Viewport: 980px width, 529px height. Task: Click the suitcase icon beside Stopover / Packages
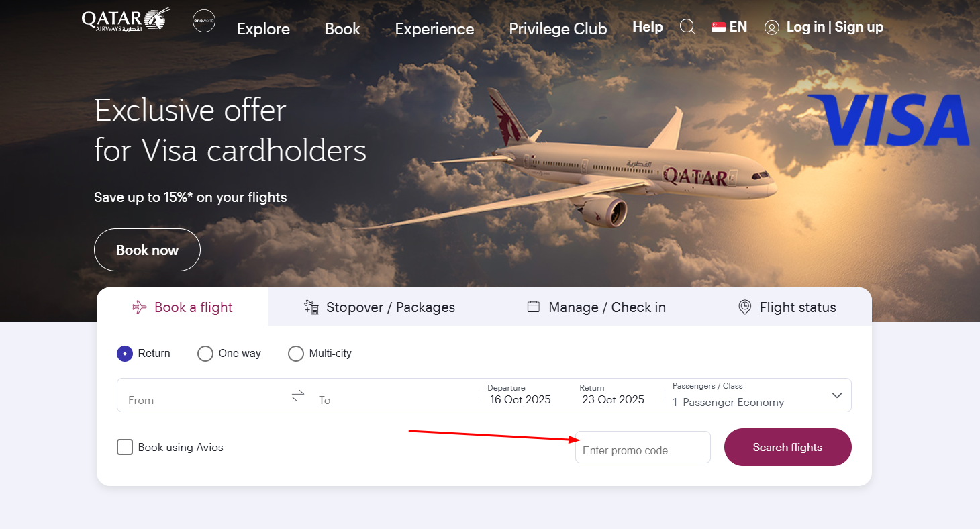point(310,307)
